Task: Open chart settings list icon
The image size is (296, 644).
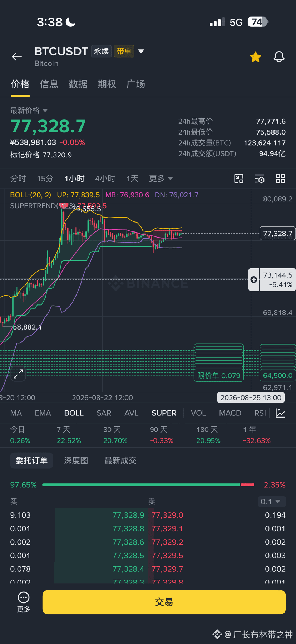Action: pyautogui.click(x=260, y=179)
